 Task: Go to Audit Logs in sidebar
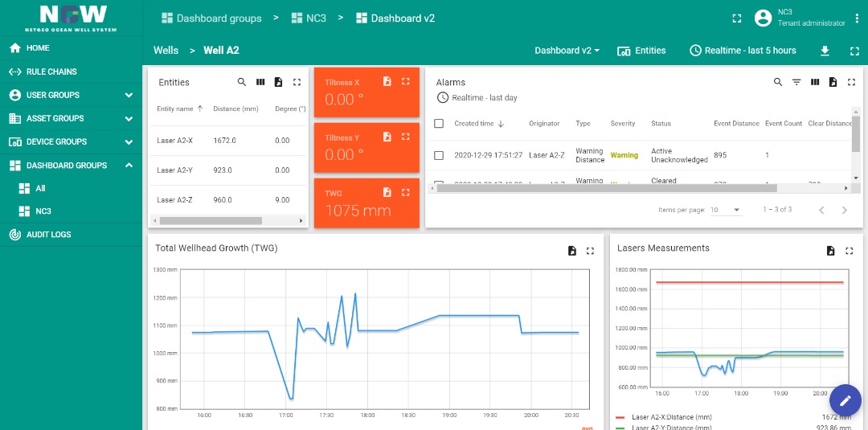[x=48, y=235]
